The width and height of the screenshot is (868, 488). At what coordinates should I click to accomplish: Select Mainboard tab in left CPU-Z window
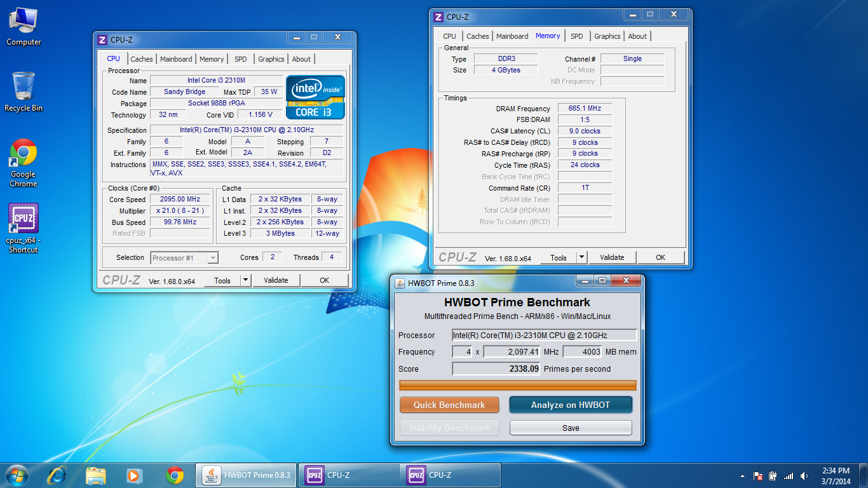176,59
